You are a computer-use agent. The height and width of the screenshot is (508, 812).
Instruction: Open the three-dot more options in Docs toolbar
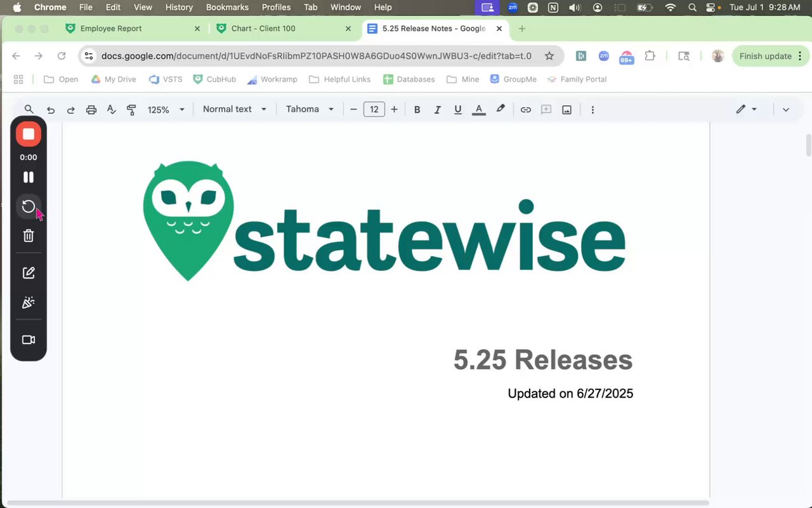point(593,110)
